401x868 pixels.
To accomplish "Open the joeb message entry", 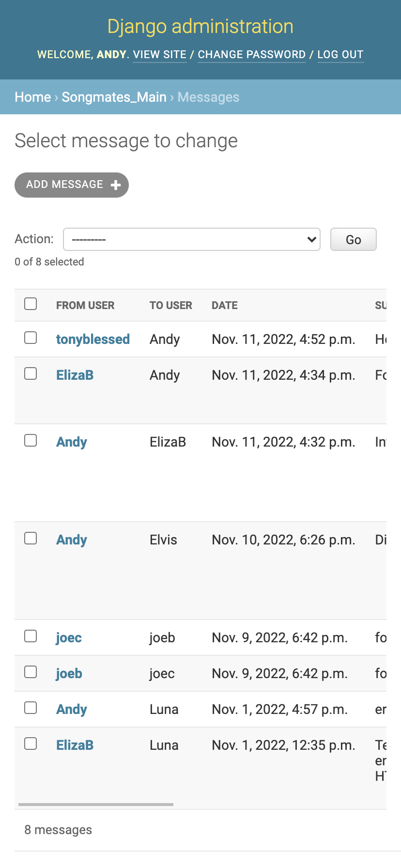I will coord(69,673).
